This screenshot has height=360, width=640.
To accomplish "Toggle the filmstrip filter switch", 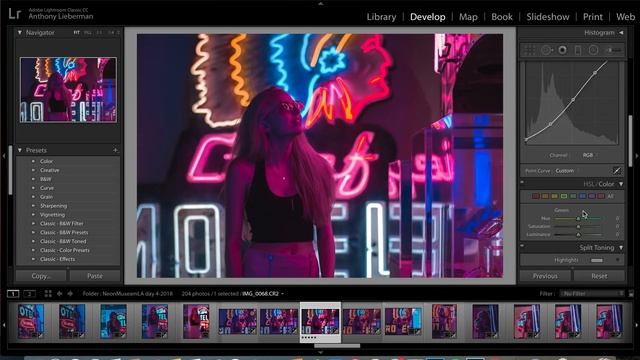I will tap(631, 293).
